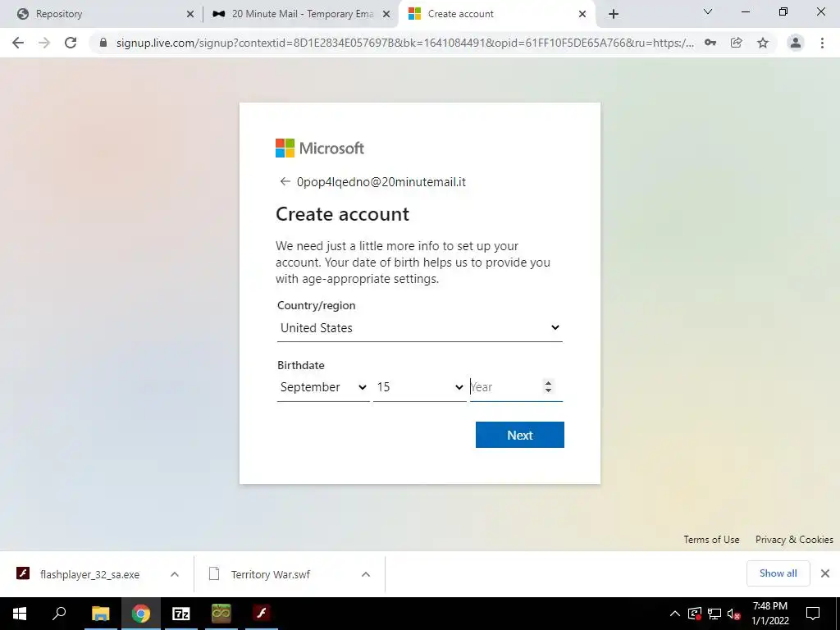Open Privacy & Cookies link
The width and height of the screenshot is (840, 630).
794,540
